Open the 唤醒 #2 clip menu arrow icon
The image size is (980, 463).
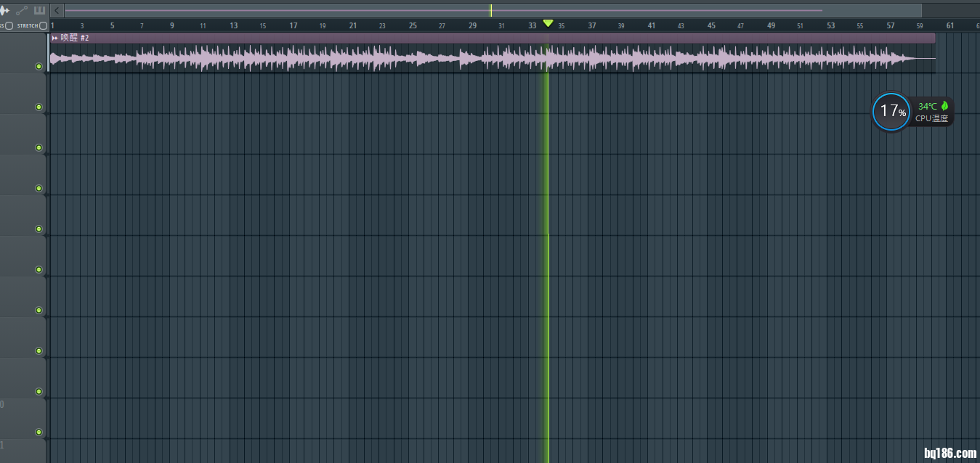(54, 38)
